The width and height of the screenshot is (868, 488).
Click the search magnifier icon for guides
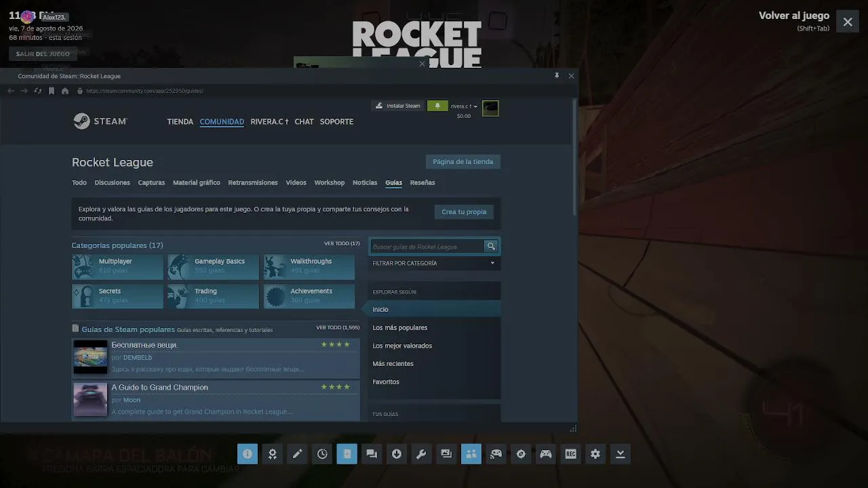point(492,247)
